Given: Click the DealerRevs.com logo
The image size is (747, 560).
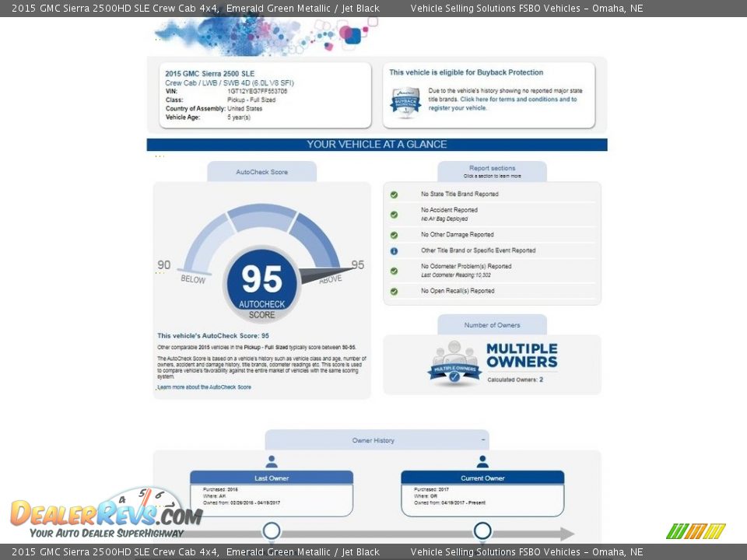Looking at the screenshot, I should [106, 514].
